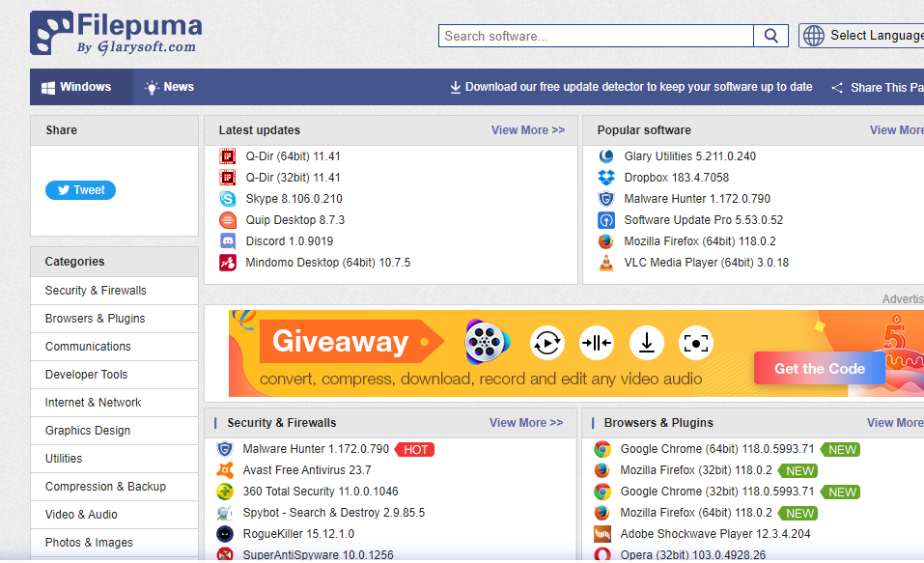Open the News tab

(170, 87)
